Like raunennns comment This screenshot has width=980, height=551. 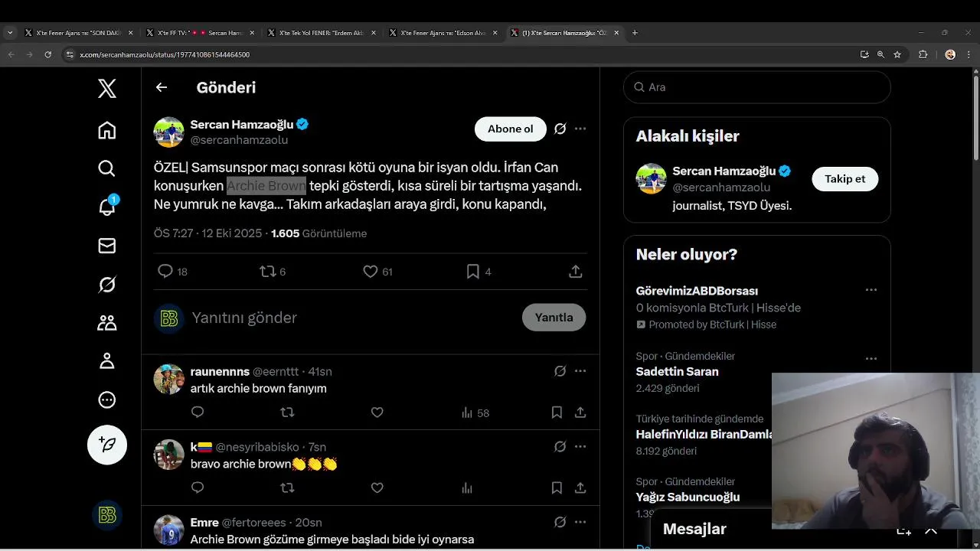coord(377,412)
